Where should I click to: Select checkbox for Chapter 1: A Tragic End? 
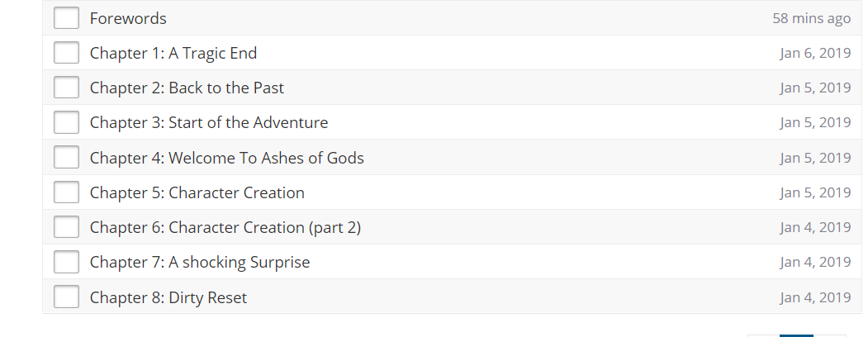[x=66, y=53]
